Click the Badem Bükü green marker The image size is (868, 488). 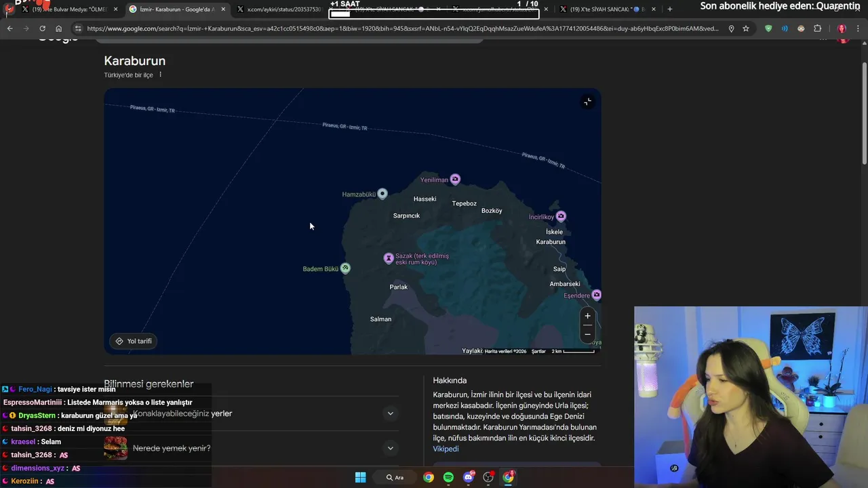click(x=345, y=268)
